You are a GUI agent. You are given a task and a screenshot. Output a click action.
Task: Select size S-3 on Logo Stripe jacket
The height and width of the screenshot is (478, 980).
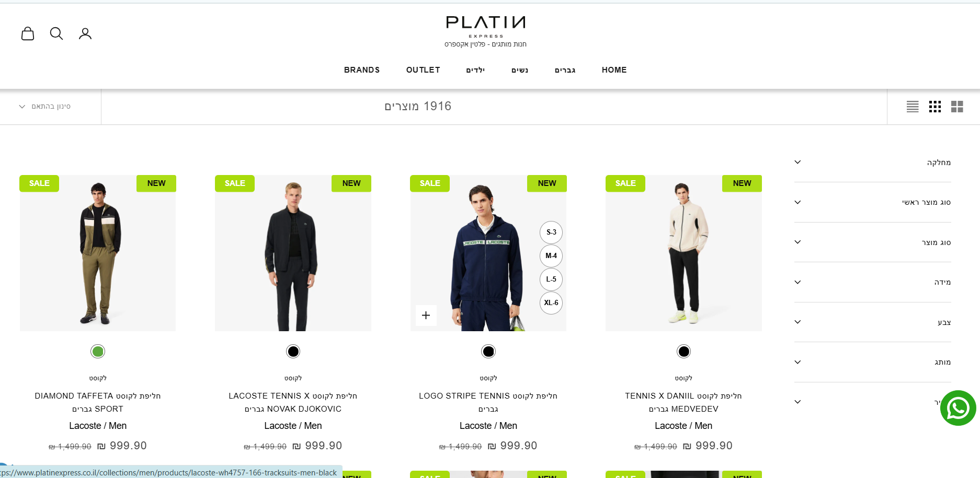click(x=551, y=232)
